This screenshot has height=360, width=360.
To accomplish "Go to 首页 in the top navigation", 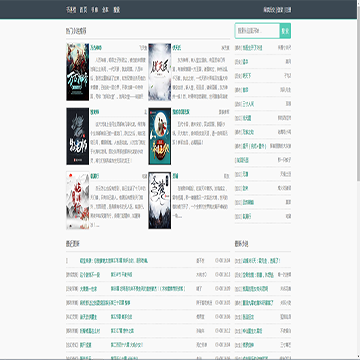I will pyautogui.click(x=83, y=10).
